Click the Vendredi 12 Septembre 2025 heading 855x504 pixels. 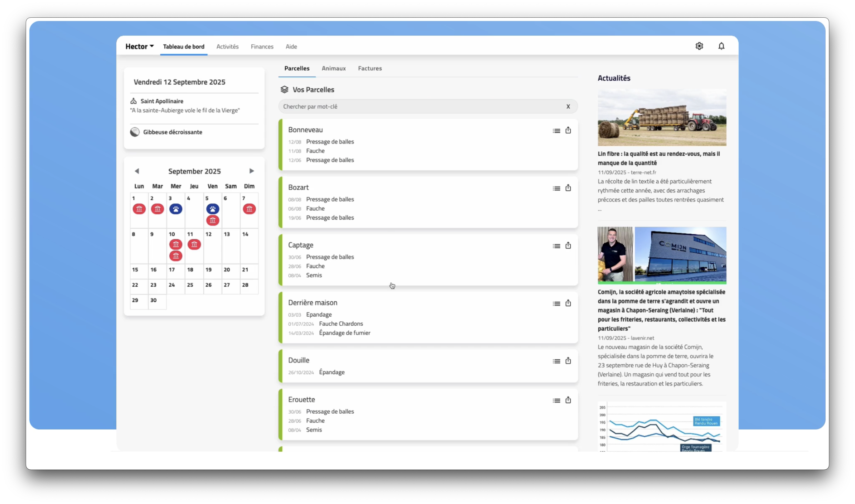point(179,82)
